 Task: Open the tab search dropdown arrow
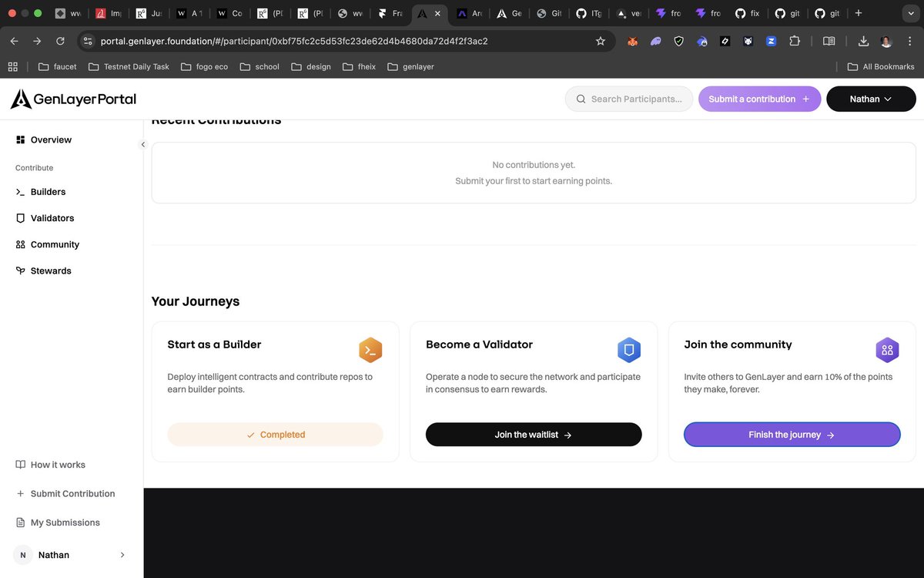[909, 14]
